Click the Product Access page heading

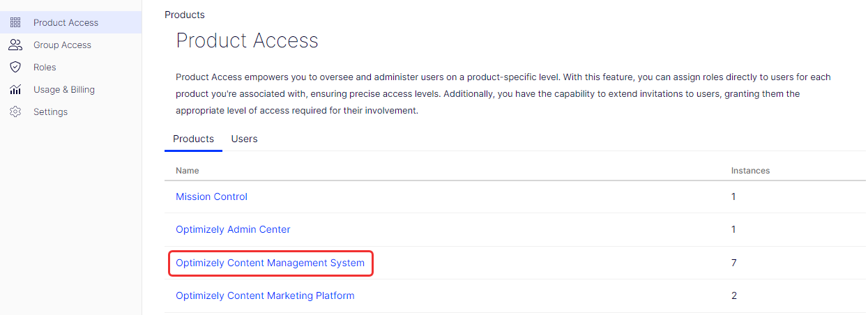[247, 40]
